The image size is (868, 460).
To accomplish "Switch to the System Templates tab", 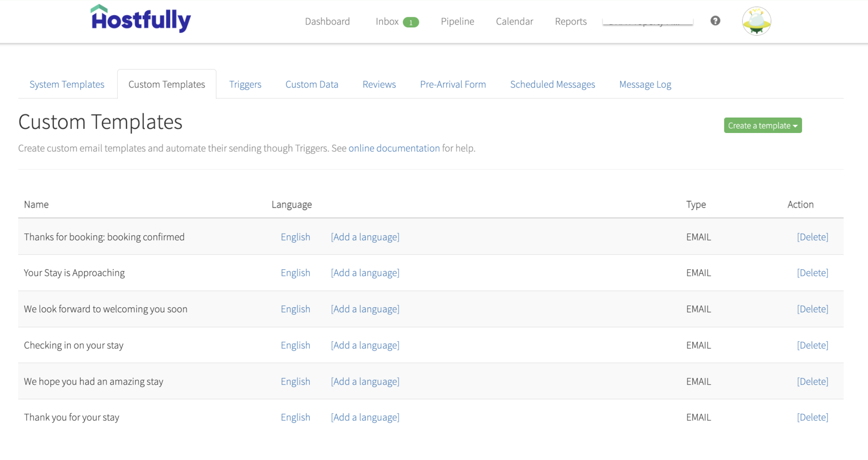I will 67,84.
